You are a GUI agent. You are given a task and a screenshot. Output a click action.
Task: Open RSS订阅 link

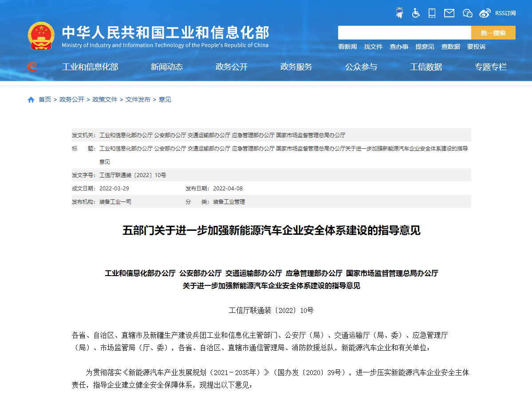coord(505,13)
